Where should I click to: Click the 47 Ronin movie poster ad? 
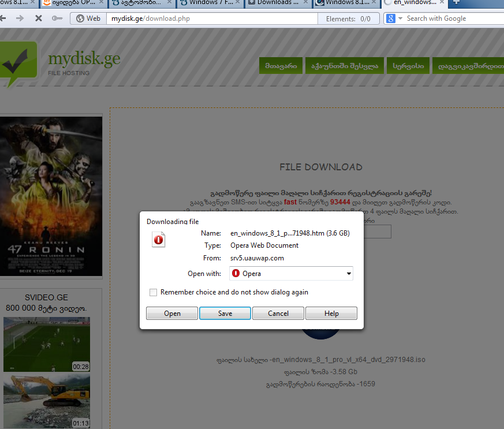(51, 196)
